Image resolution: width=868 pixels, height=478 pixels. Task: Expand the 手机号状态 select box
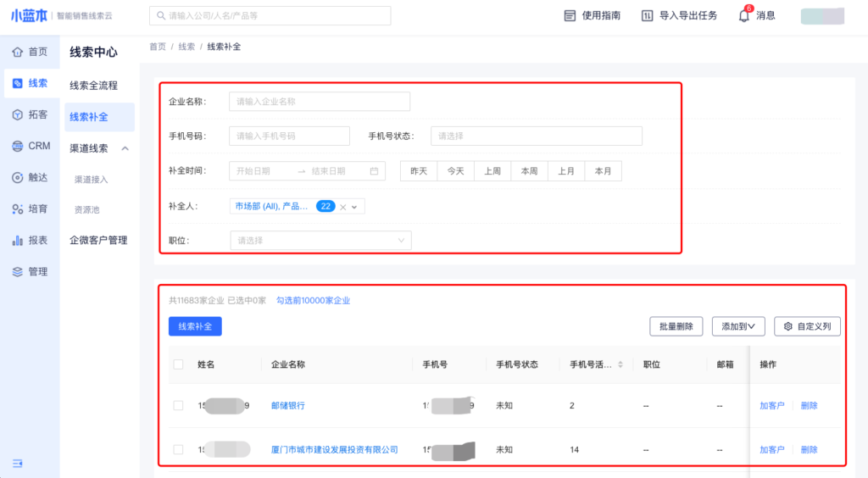point(536,136)
